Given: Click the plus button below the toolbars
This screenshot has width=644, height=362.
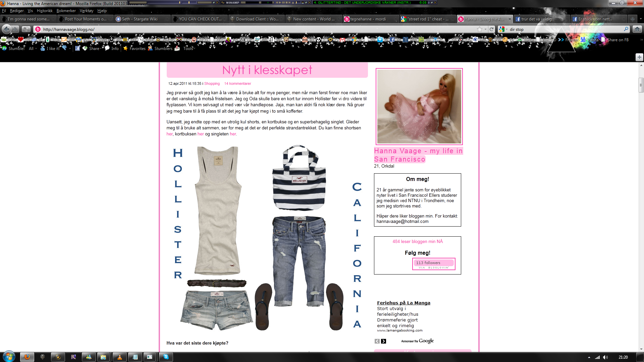Looking at the screenshot, I should click(x=639, y=57).
